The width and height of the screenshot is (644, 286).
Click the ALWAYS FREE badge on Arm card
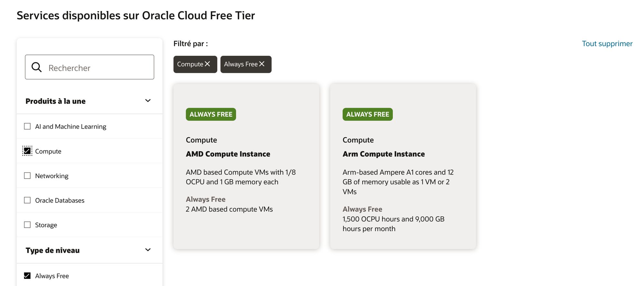[368, 114]
